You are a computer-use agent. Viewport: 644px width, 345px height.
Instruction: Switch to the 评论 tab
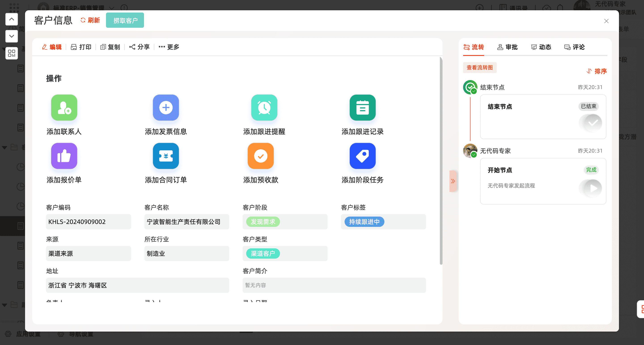[x=574, y=47]
